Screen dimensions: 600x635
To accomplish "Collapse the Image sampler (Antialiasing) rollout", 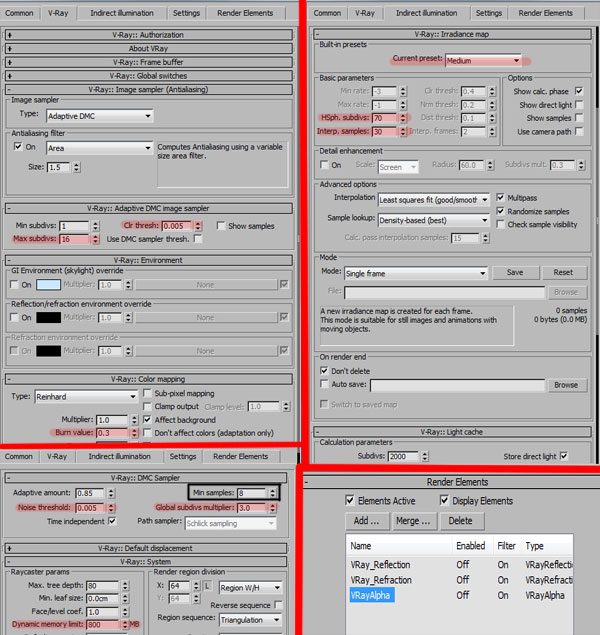I will coord(149,89).
